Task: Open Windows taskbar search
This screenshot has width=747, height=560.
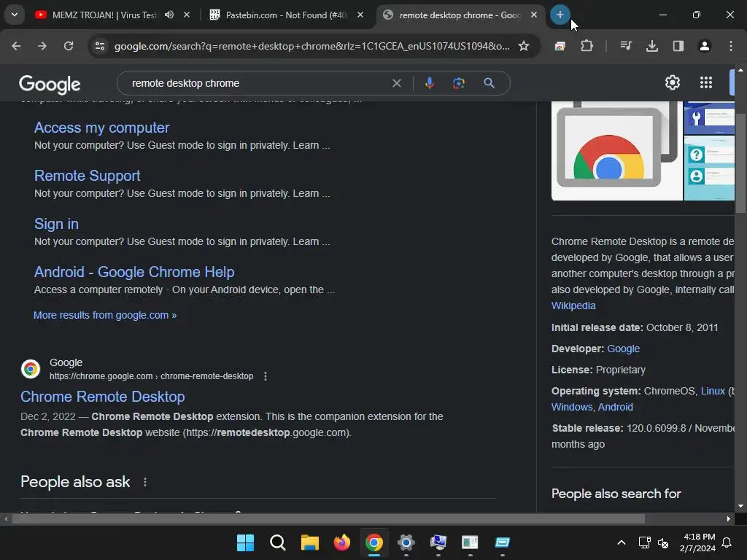Action: (277, 542)
